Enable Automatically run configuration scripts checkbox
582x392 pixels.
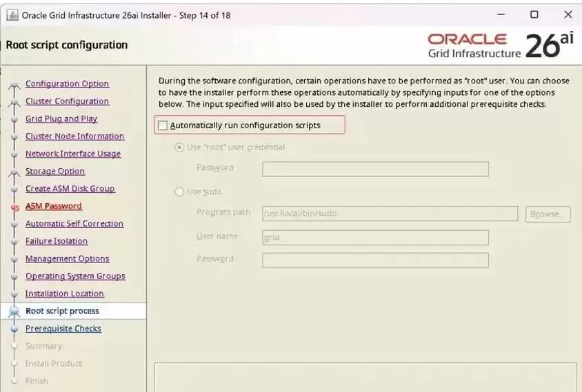163,125
